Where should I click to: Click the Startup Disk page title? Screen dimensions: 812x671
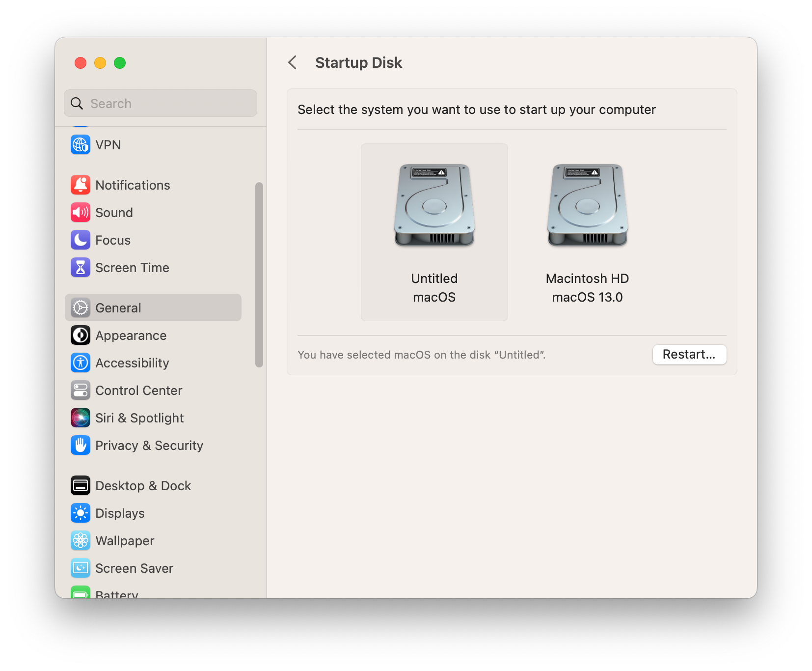359,62
